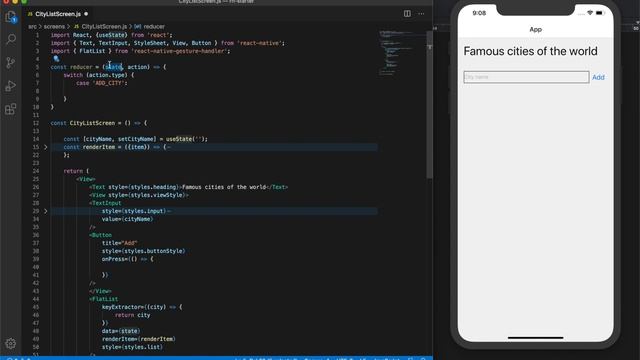Click the 'react-native-gesture-handler' import string
The width and height of the screenshot is (640, 360).
[x=180, y=51]
